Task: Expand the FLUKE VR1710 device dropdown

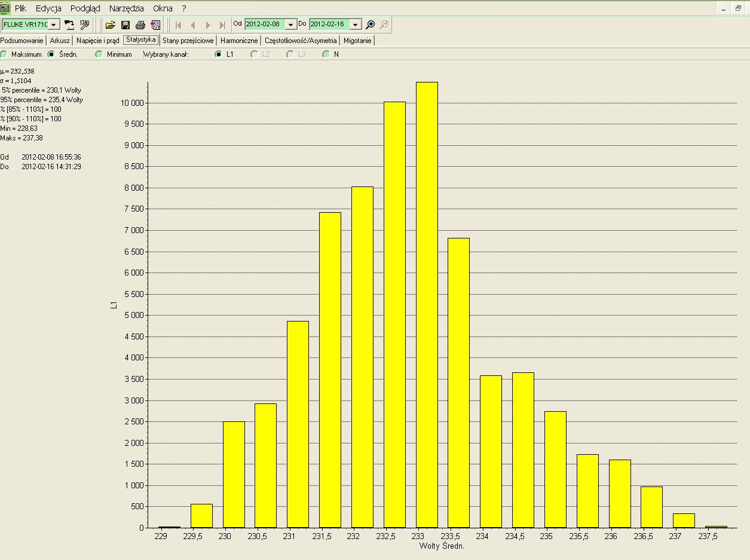Action: [x=54, y=25]
